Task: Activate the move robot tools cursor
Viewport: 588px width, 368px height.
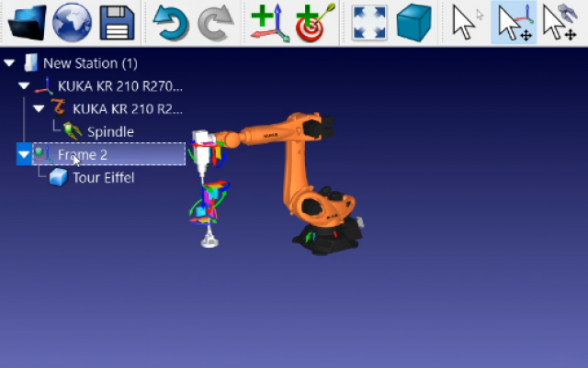Action: tap(560, 23)
